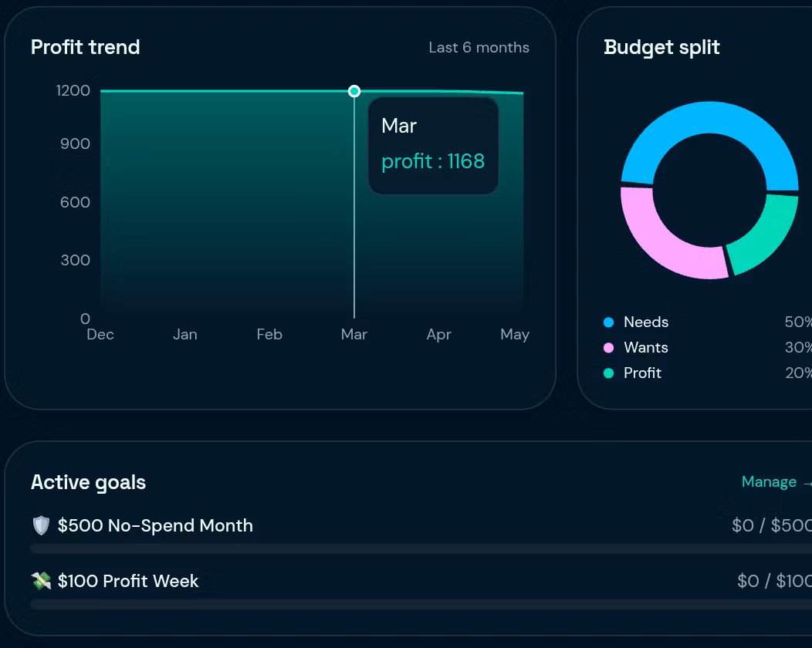Click the Dec label on the chart axis
This screenshot has height=648, width=812.
tap(100, 334)
